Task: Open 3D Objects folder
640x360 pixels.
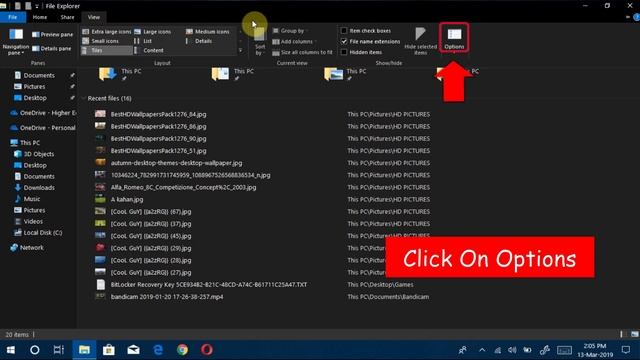Action: (38, 154)
